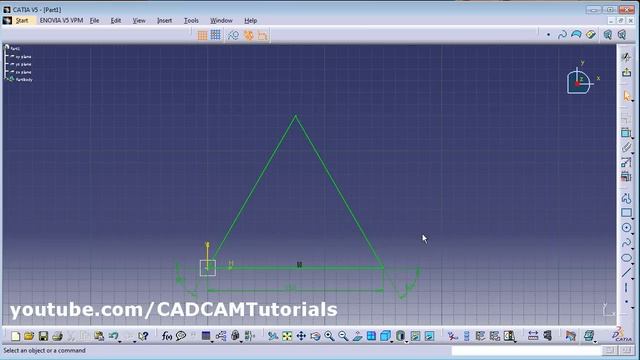Select the Circle tool in right toolbar

627,228
